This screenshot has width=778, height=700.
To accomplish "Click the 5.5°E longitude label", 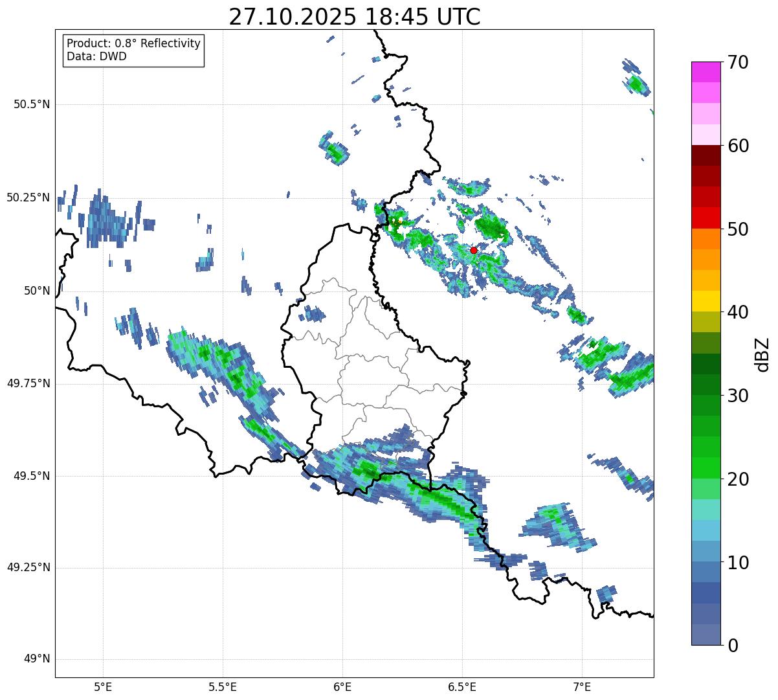I will click(223, 687).
